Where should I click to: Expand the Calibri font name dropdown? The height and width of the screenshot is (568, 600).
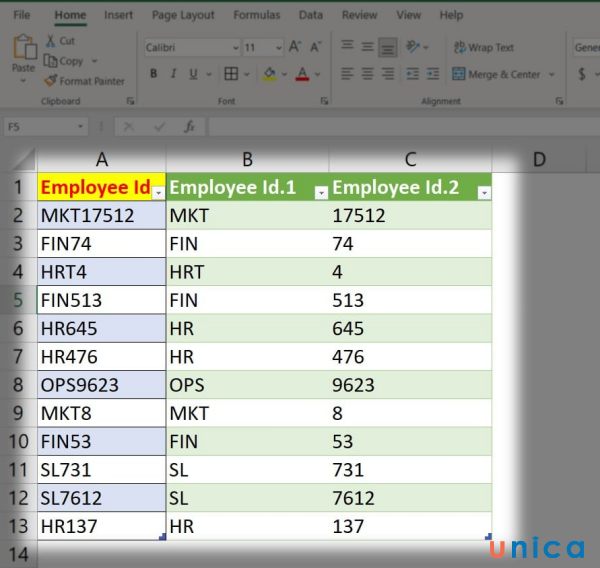tap(236, 48)
